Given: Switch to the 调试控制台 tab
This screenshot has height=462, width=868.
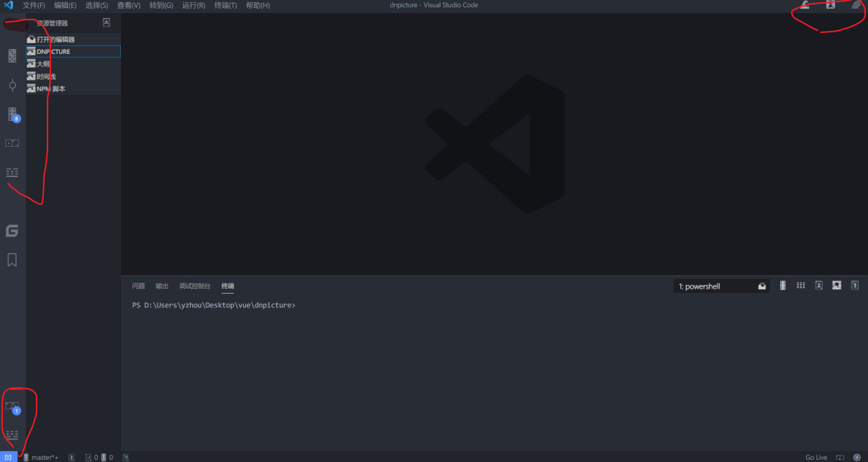Looking at the screenshot, I should pos(195,286).
